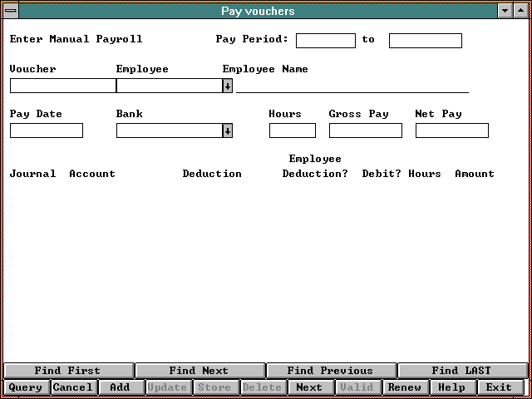Click the Find Previous button
This screenshot has height=399, width=532.
(x=330, y=371)
